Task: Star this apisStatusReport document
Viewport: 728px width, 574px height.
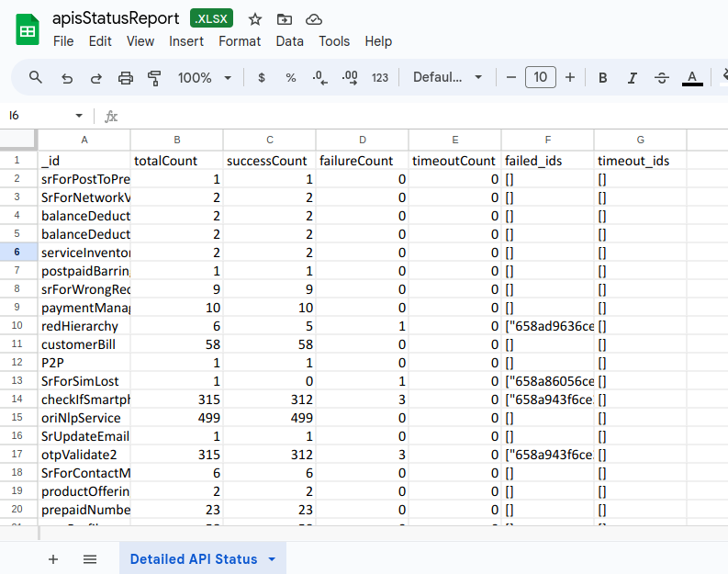Action: click(255, 18)
